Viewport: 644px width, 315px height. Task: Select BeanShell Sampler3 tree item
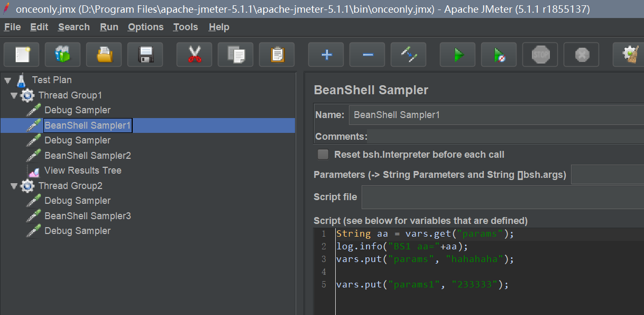(88, 216)
